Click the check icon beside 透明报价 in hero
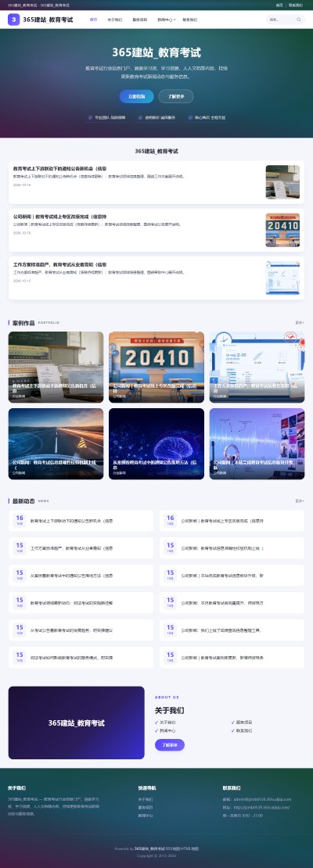 pos(141,117)
